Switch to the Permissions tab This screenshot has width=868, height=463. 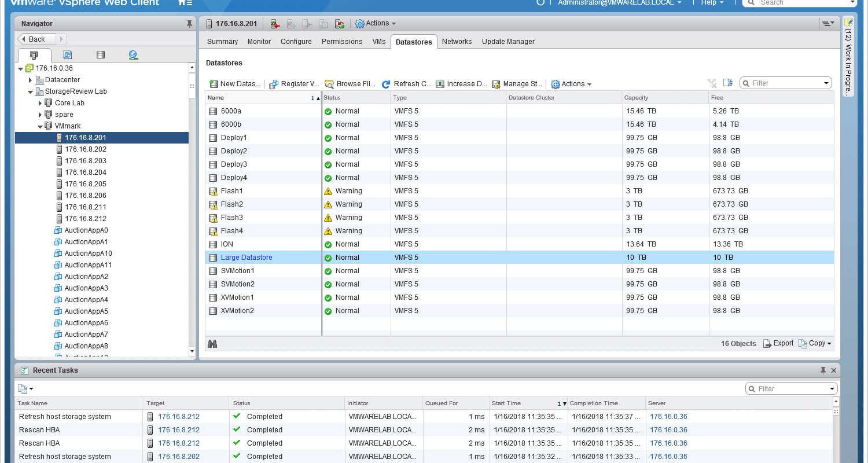tap(342, 42)
